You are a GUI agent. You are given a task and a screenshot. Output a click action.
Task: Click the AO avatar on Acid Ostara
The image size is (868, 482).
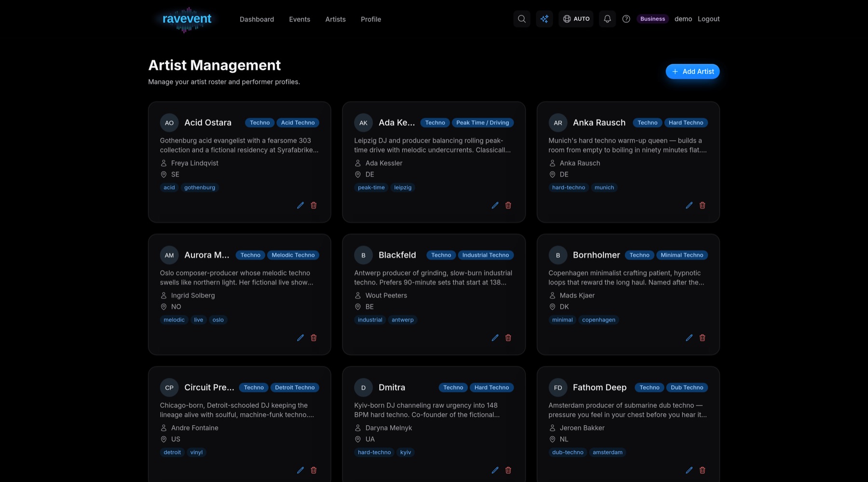tap(169, 123)
